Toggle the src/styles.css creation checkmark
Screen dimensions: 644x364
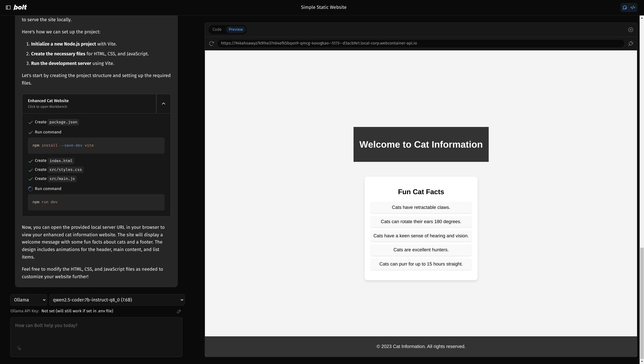pyautogui.click(x=30, y=170)
